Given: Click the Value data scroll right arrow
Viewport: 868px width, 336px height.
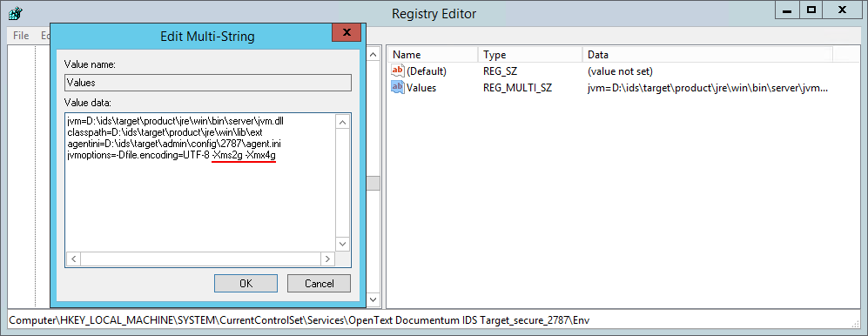Looking at the screenshot, I should point(328,259).
